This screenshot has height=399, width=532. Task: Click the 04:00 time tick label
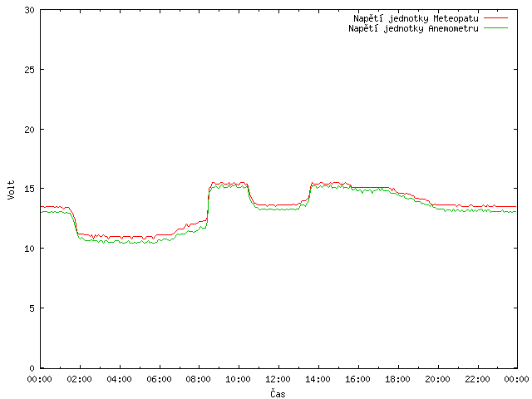pos(119,379)
